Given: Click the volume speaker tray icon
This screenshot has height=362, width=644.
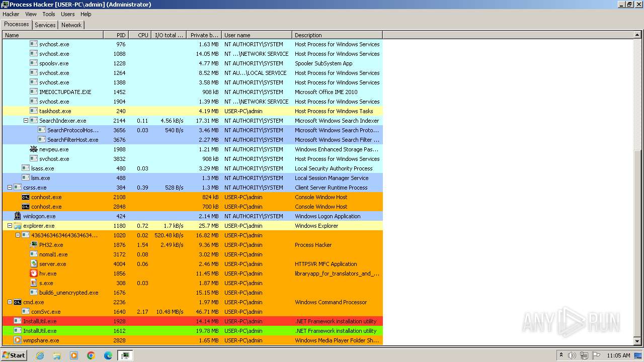Looking at the screenshot, I should tap(572, 355).
